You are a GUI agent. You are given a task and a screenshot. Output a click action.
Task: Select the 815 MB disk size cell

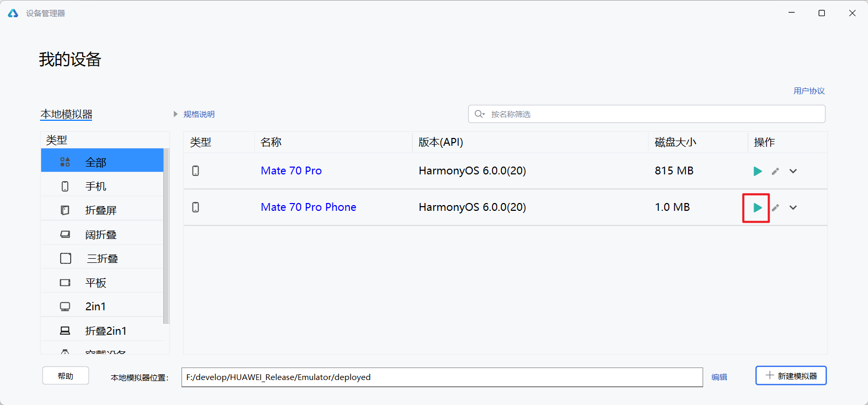coord(674,171)
